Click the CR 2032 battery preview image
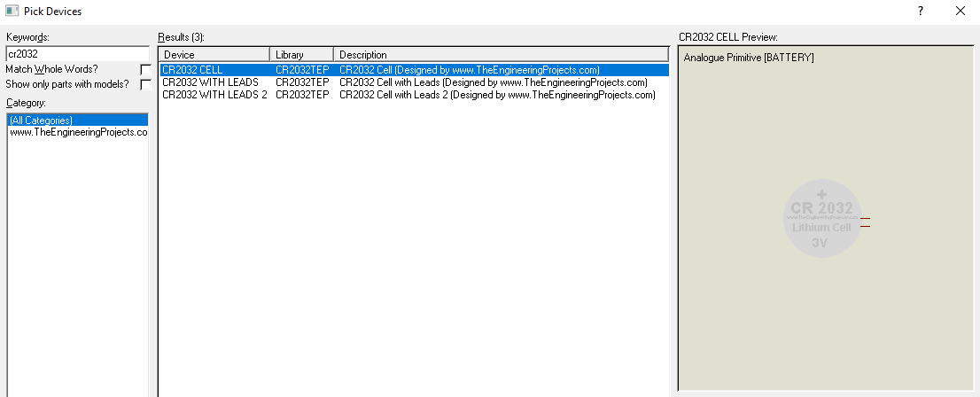Image resolution: width=980 pixels, height=397 pixels. click(821, 219)
